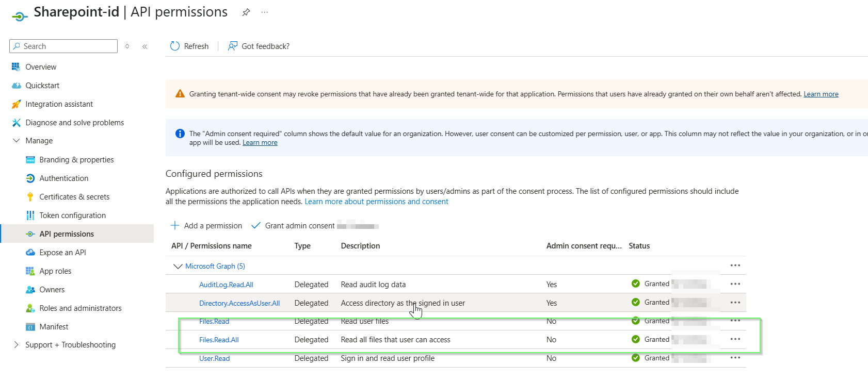Open the AuditLog.Read.All permission

click(226, 285)
